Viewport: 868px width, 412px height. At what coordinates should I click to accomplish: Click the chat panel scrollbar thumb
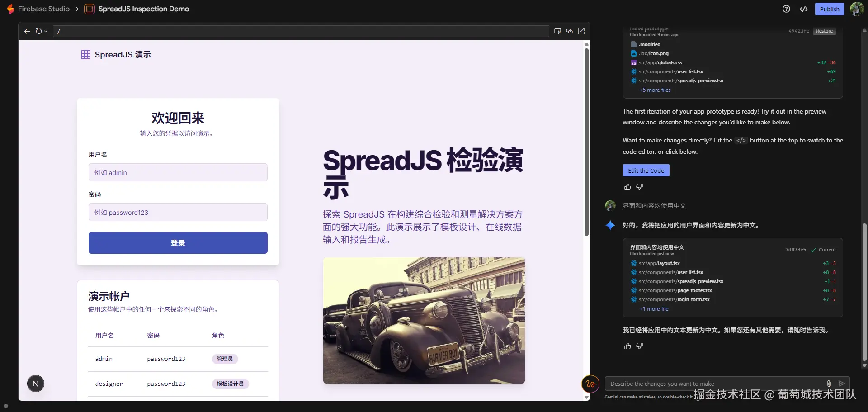pyautogui.click(x=864, y=292)
